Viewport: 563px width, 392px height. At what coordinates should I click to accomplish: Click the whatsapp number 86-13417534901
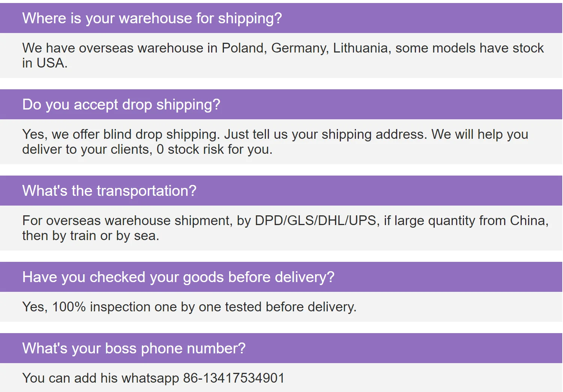coord(234,378)
